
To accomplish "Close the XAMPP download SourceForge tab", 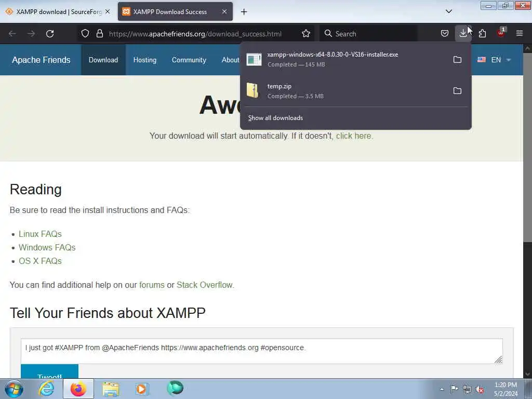I will click(x=108, y=11).
